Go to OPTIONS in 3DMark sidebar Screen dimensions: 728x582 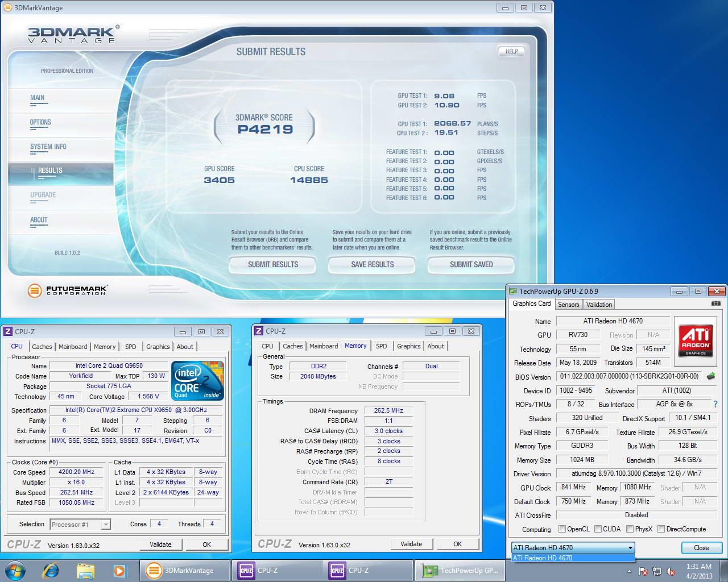pyautogui.click(x=40, y=123)
